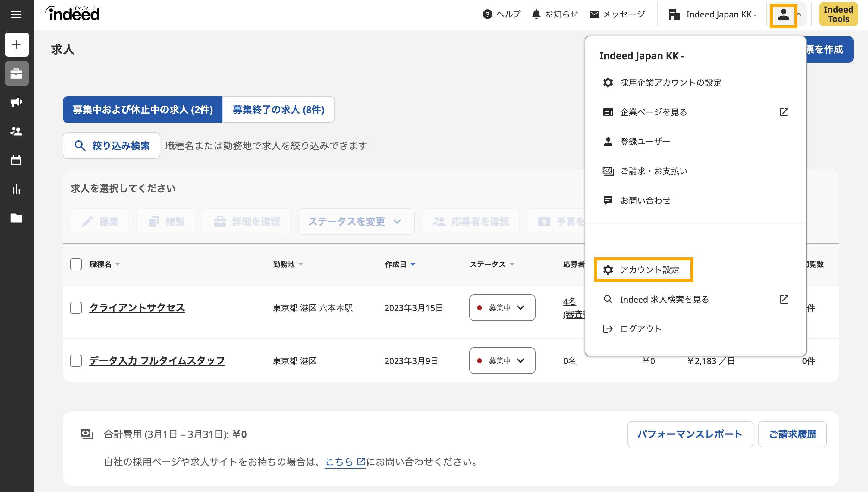868x492 pixels.
Task: Click 東京都 港区 六本木駅 location cell
Action: tap(313, 307)
